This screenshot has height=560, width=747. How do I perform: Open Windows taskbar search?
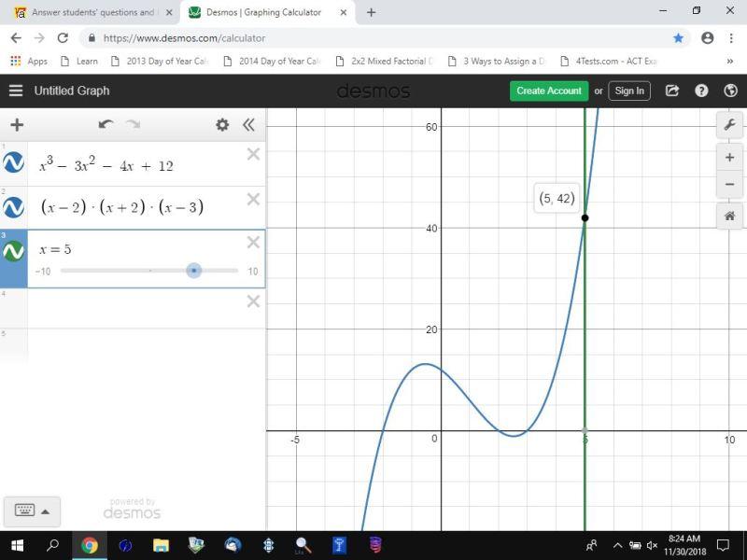coord(53,545)
